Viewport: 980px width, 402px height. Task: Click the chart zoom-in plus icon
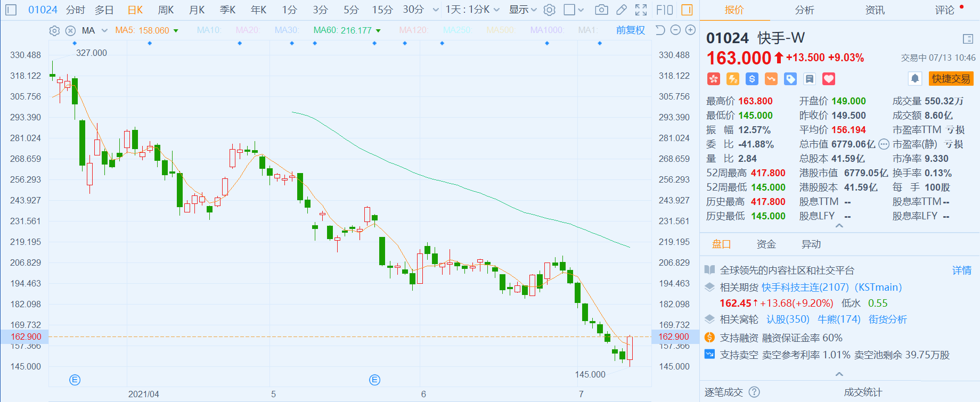pyautogui.click(x=690, y=30)
